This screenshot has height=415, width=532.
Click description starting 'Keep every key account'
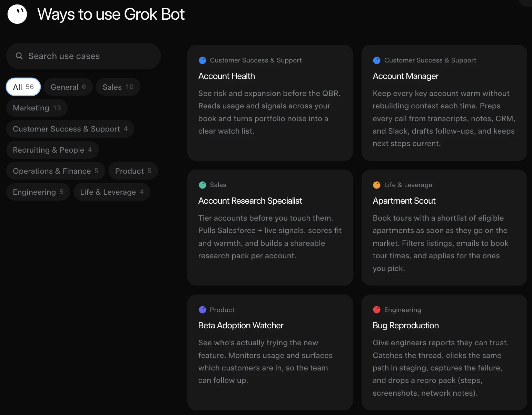click(x=444, y=118)
